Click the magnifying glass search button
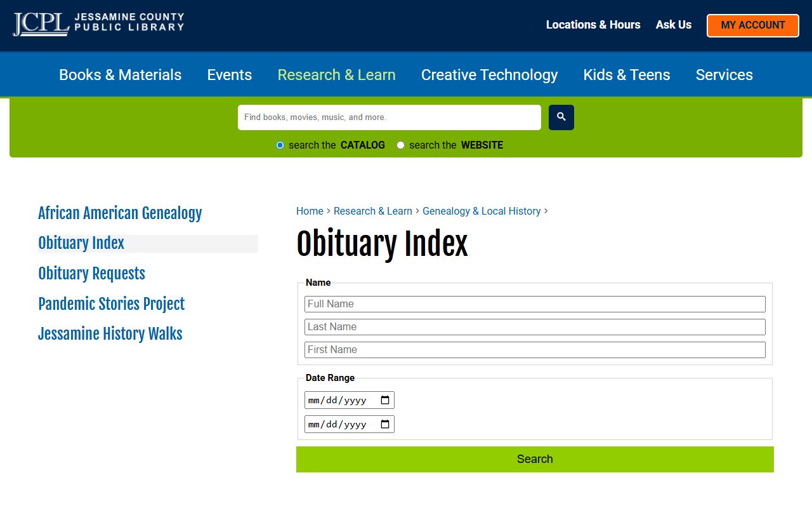This screenshot has height=508, width=812. pyautogui.click(x=561, y=117)
